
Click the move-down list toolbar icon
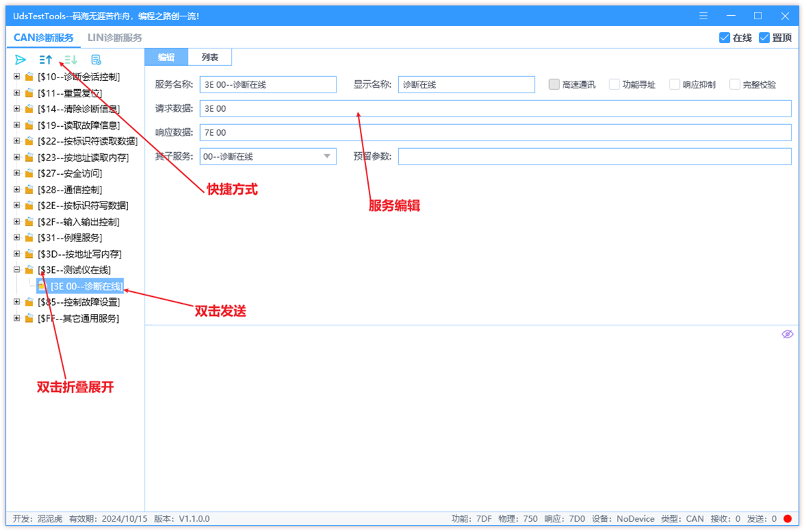(71, 60)
